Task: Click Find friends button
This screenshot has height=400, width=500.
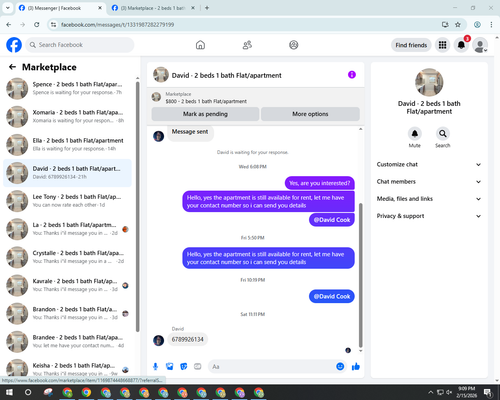Action: [411, 45]
